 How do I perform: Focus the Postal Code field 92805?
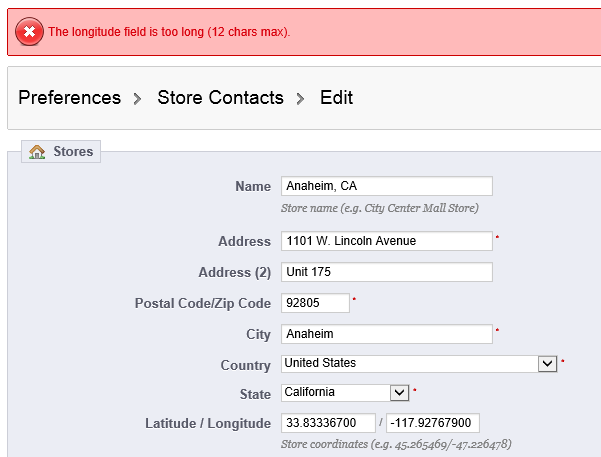[x=315, y=303]
